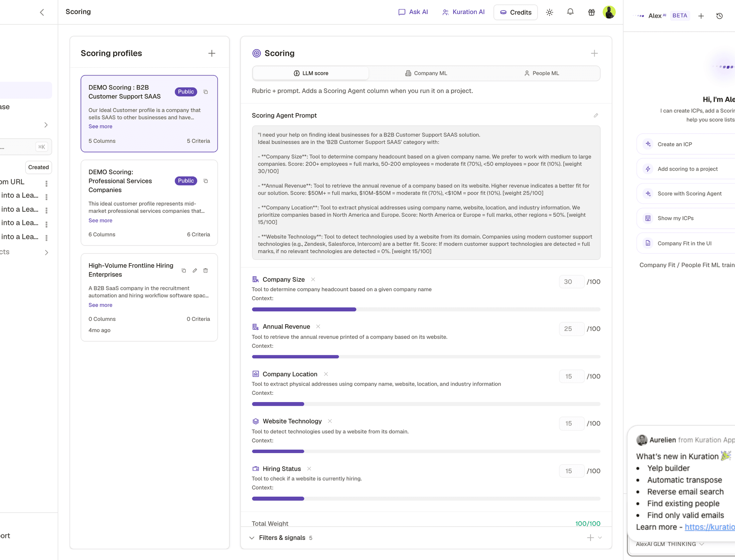The width and height of the screenshot is (735, 560).
Task: Remove Hiring Status criterion
Action: [x=309, y=469]
